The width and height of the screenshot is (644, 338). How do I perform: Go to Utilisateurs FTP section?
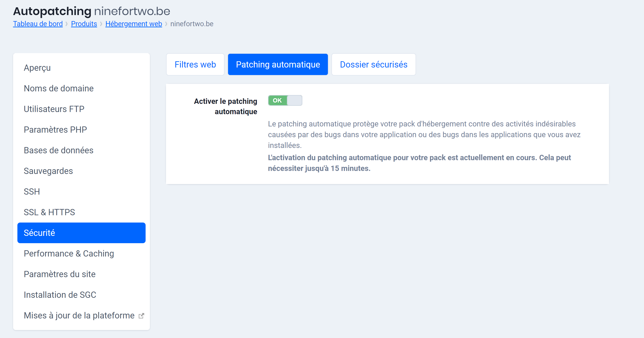pyautogui.click(x=54, y=109)
